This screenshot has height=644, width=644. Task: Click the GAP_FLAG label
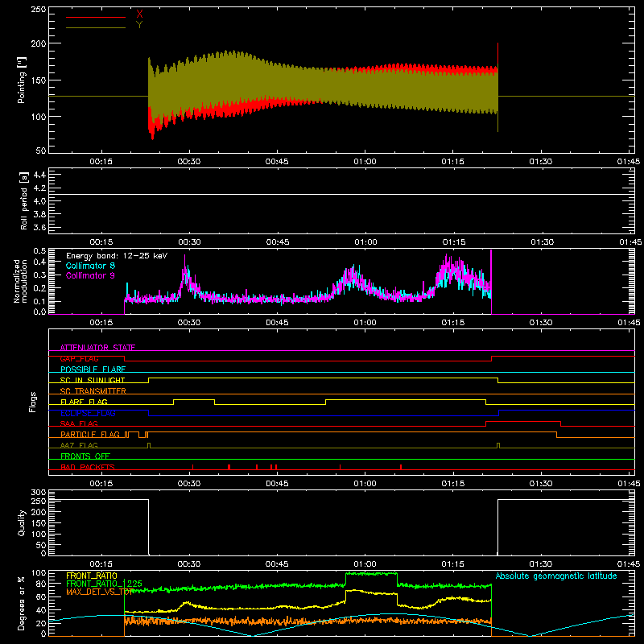pyautogui.click(x=79, y=358)
